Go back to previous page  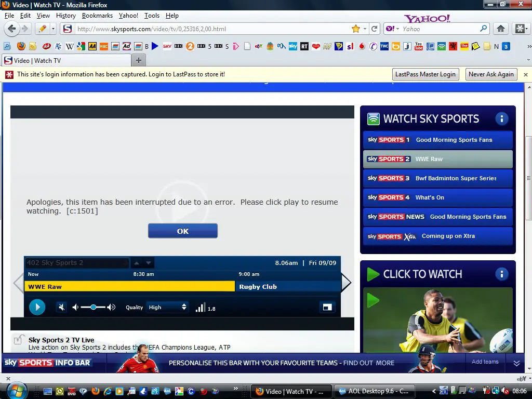pyautogui.click(x=12, y=29)
